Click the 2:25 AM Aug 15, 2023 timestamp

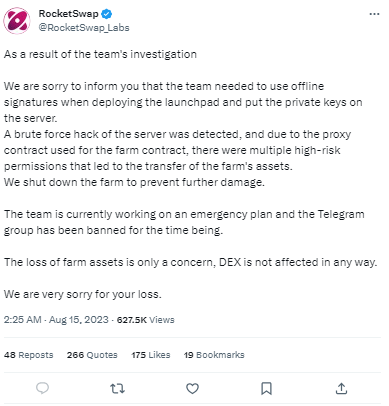pyautogui.click(x=56, y=320)
